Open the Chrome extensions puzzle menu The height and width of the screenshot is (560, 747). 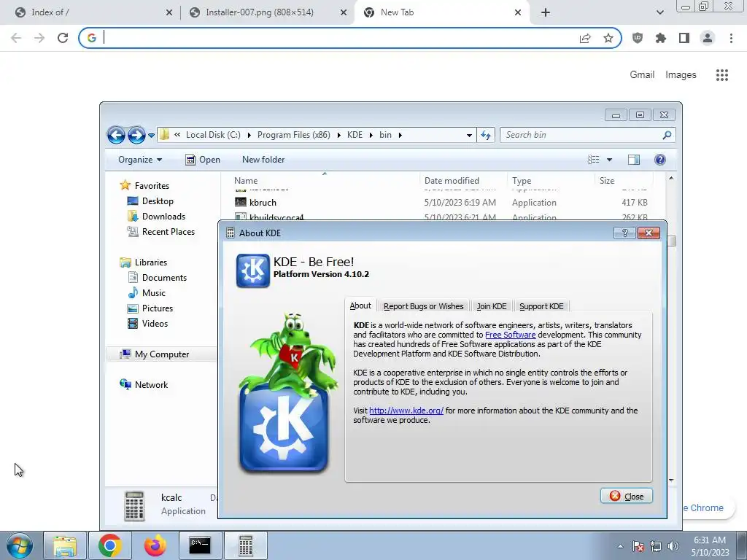coord(661,38)
